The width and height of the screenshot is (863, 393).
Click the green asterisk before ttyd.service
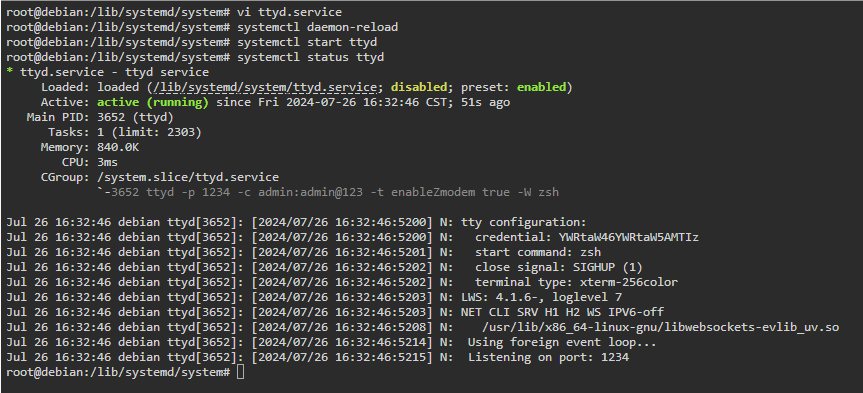point(9,72)
